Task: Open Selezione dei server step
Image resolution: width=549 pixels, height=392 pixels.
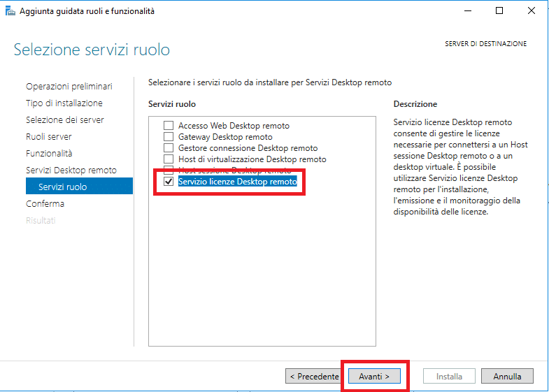Action: pyautogui.click(x=65, y=120)
